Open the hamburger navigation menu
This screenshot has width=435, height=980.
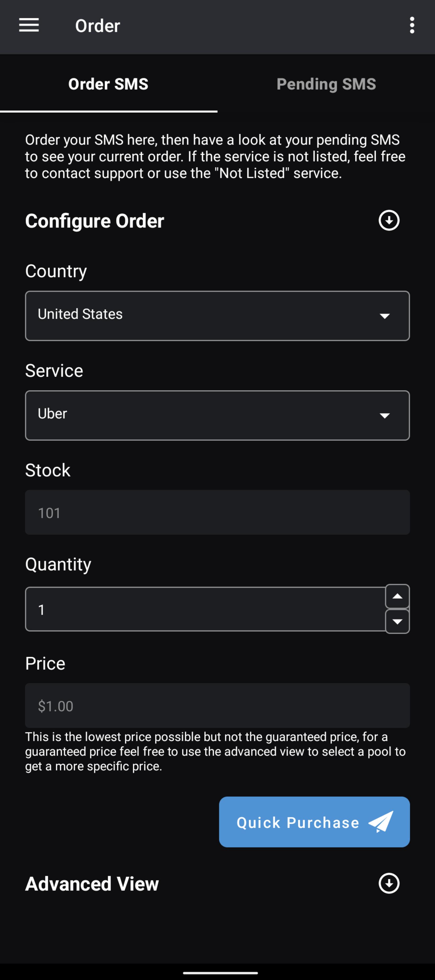(29, 25)
